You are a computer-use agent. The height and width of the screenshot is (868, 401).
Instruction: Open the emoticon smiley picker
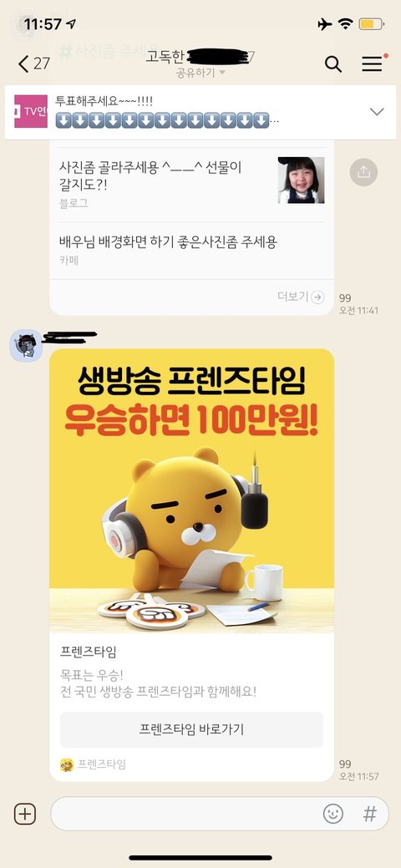(332, 814)
